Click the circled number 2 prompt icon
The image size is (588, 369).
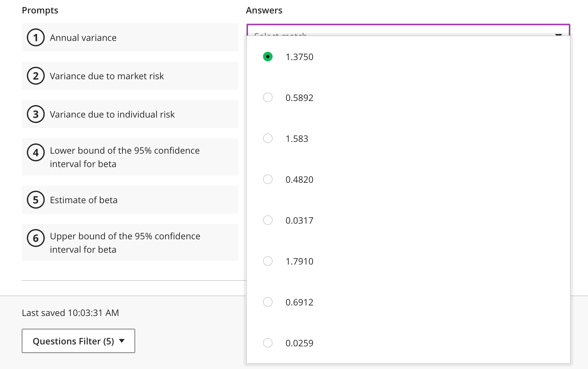(x=36, y=76)
